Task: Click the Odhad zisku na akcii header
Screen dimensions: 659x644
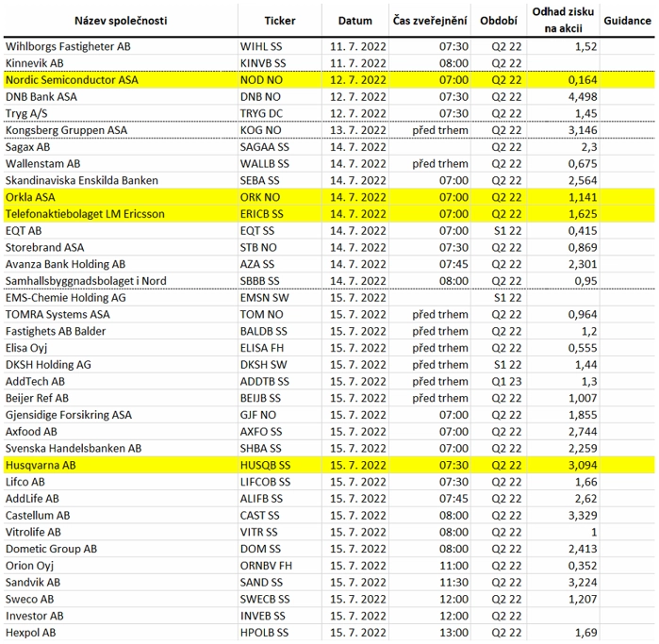Action: click(x=563, y=20)
